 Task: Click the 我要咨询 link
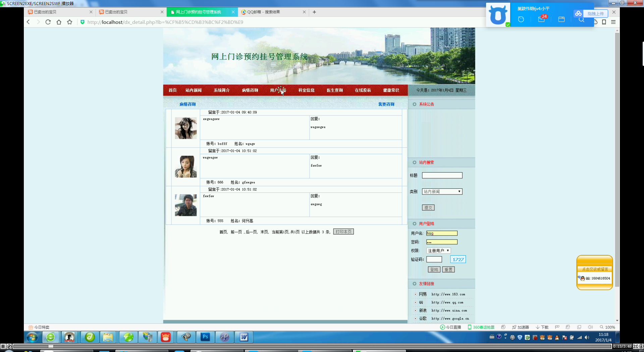386,104
